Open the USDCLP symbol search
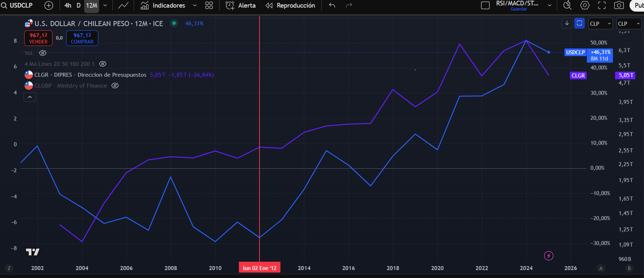 pyautogui.click(x=17, y=5)
